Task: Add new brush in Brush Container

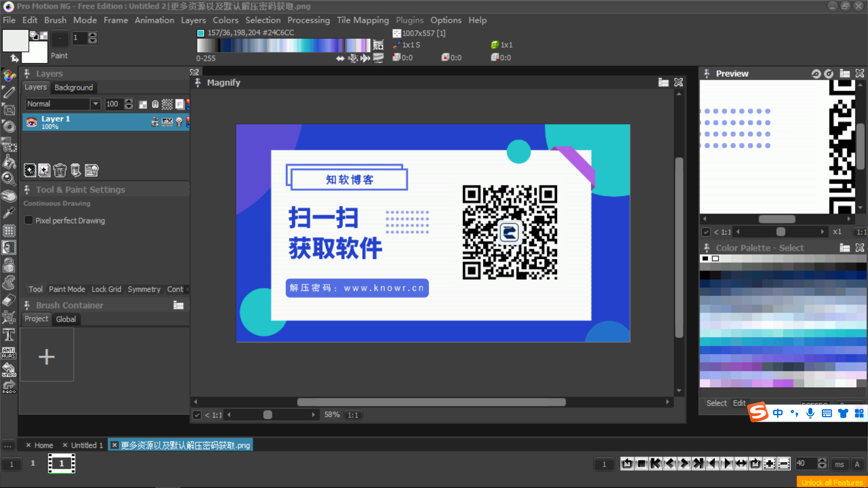Action: point(47,355)
